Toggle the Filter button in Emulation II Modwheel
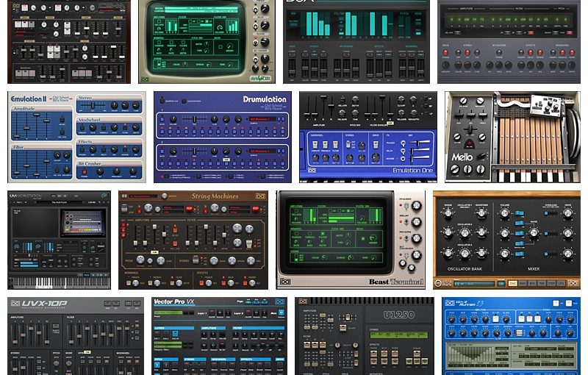The image size is (588, 375). coord(125,128)
